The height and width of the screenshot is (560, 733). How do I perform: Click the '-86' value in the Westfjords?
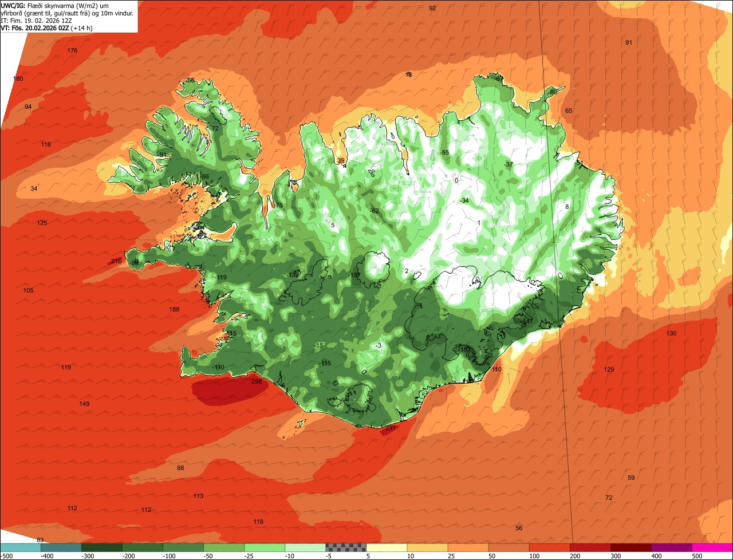pos(204,176)
